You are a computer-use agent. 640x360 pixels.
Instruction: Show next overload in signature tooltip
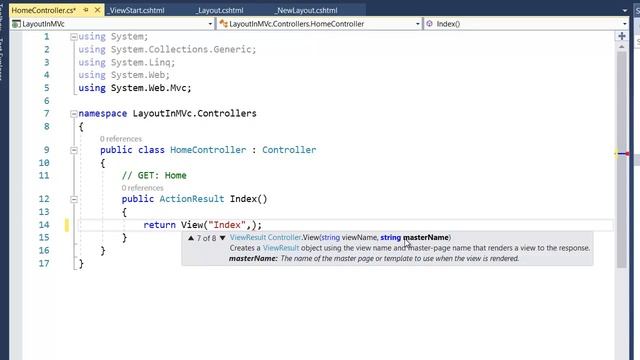[222, 238]
